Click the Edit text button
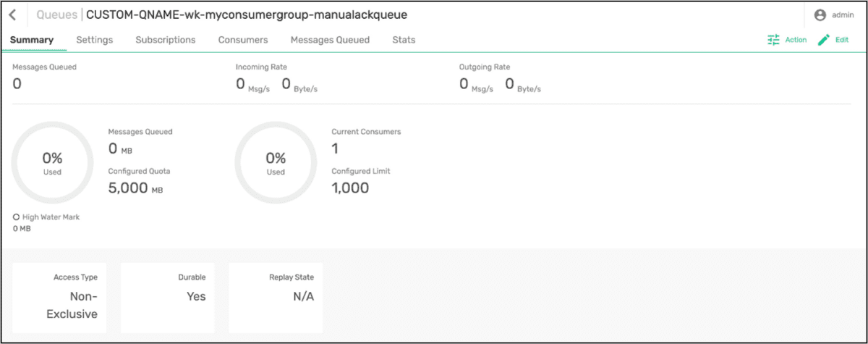The image size is (868, 344). point(842,40)
